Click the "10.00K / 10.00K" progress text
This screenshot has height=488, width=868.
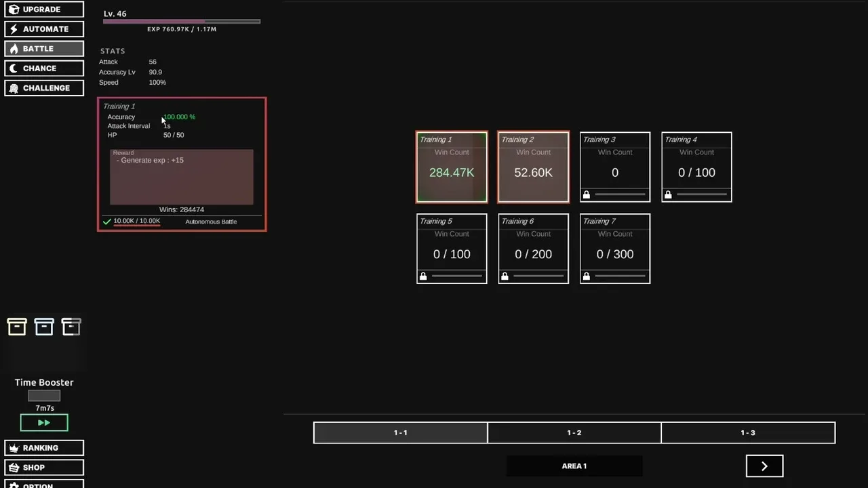click(x=137, y=221)
